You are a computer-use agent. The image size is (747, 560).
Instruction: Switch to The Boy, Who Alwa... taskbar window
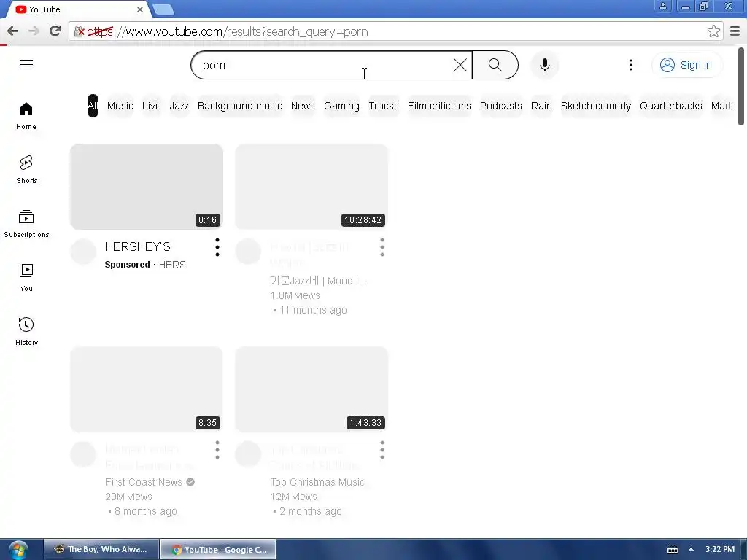[x=101, y=549]
